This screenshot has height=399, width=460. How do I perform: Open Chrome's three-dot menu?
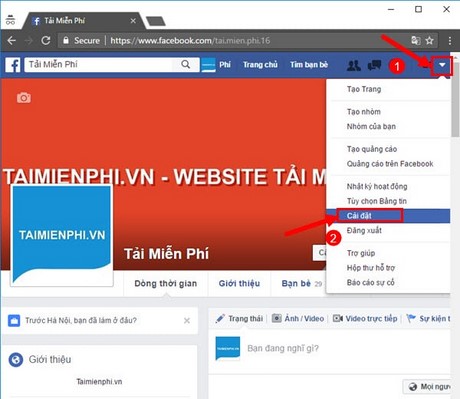tap(450, 41)
